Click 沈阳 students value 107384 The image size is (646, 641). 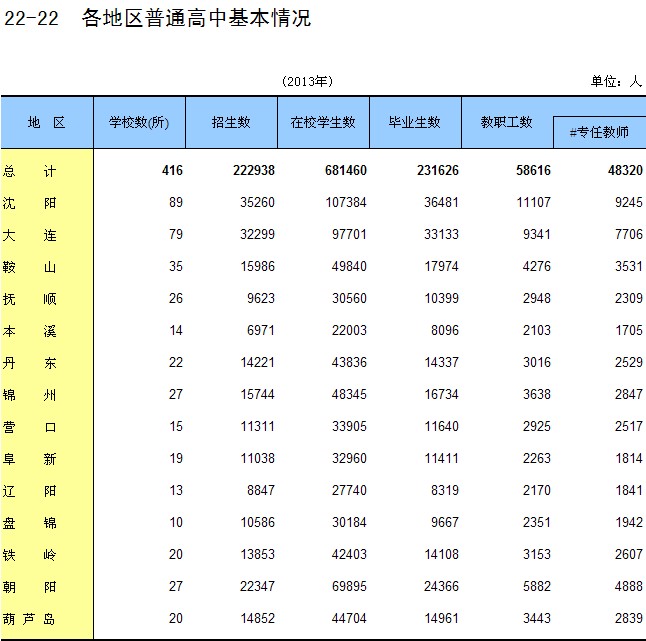point(346,202)
